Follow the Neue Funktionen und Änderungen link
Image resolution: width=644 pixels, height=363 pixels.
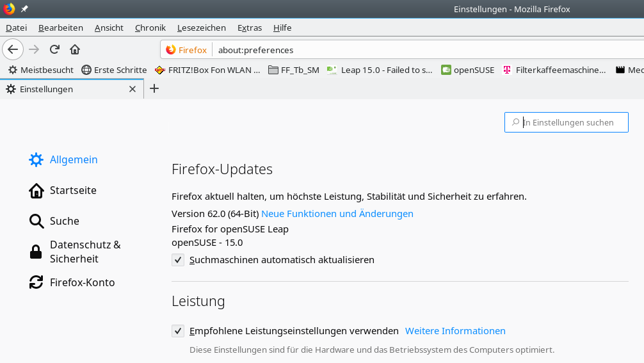point(337,213)
